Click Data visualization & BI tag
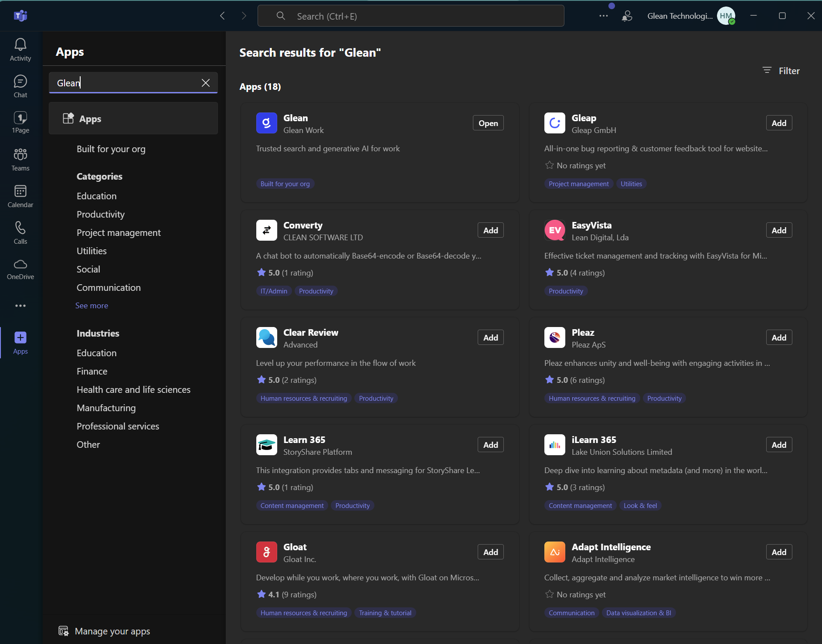The width and height of the screenshot is (822, 644). pos(639,613)
